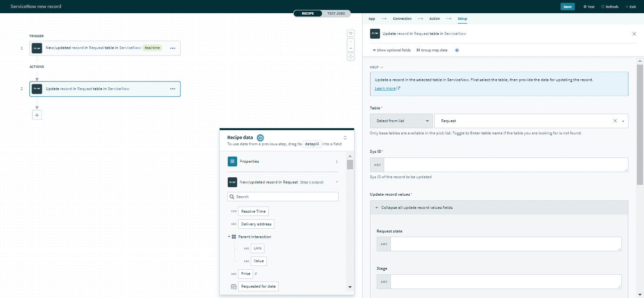Zoom in on the recipe canvas

pos(351,41)
